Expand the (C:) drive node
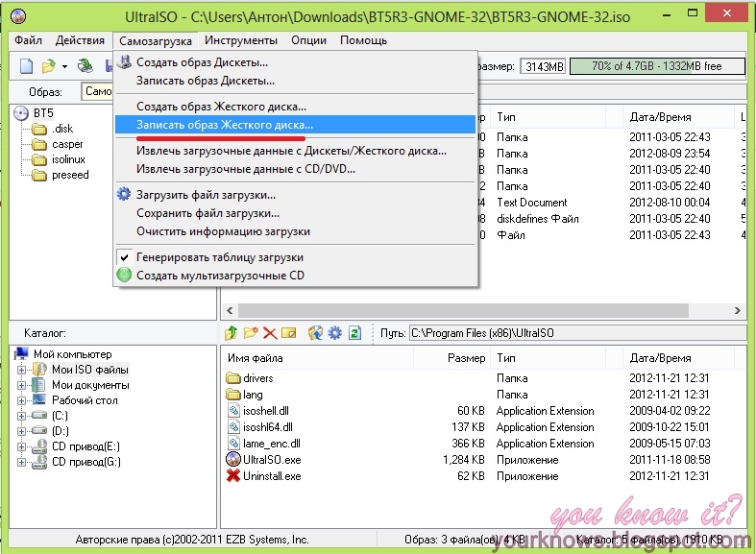Viewport: 756px width, 554px height. 21,416
